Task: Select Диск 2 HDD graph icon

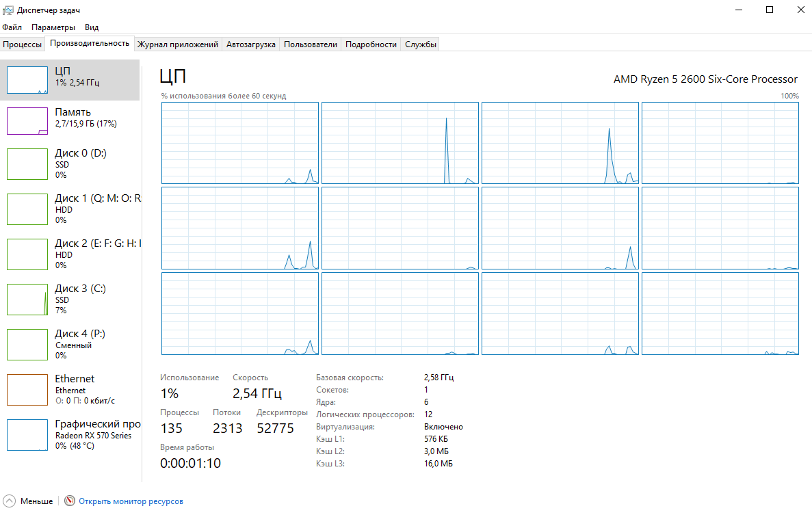Action: point(27,254)
